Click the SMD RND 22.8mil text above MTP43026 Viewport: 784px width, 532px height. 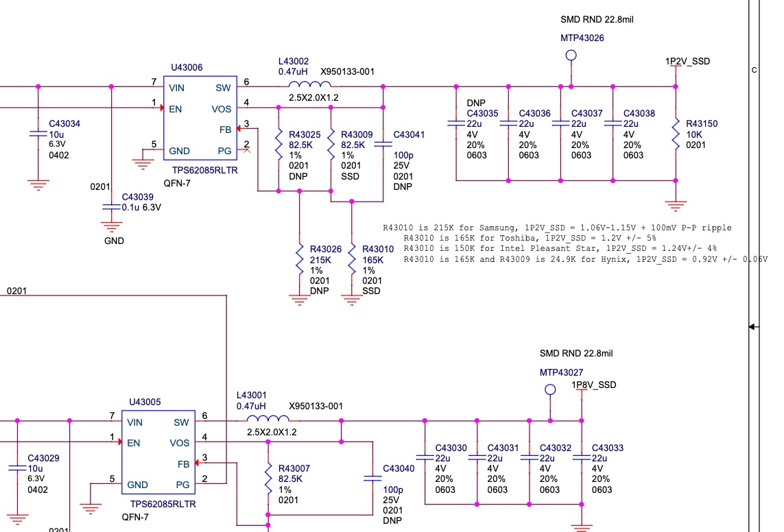(x=597, y=19)
